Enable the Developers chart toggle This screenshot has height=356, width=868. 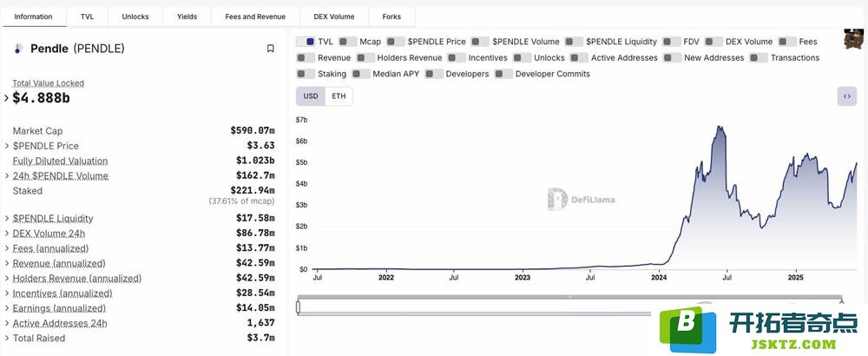[433, 74]
